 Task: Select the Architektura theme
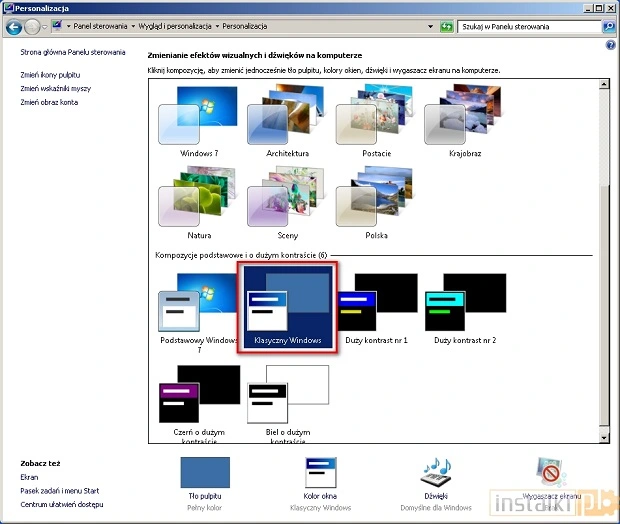[287, 121]
